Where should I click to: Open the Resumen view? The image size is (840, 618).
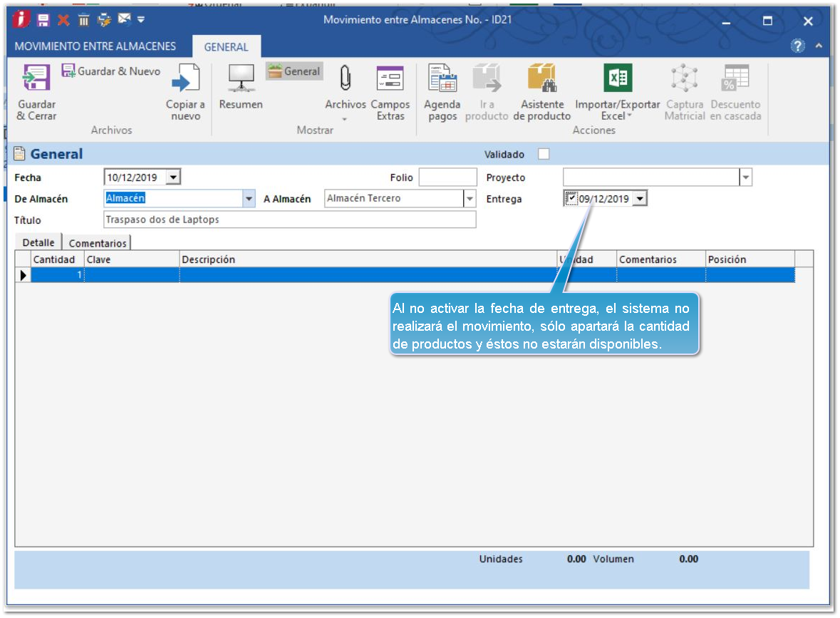241,78
